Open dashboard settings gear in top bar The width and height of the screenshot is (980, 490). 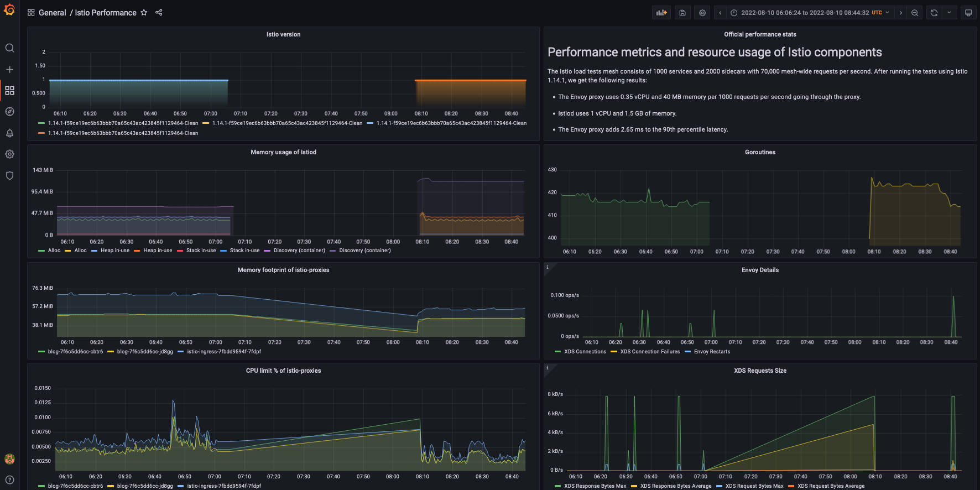coord(702,13)
